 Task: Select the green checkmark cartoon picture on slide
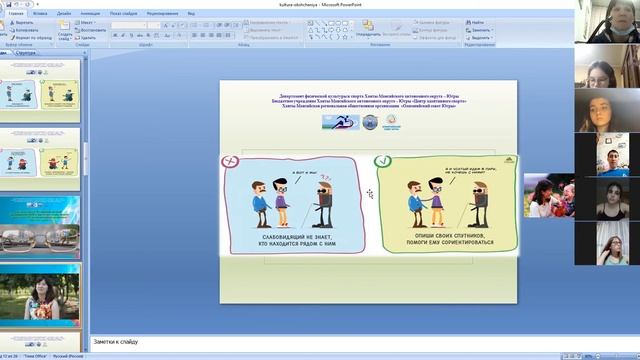tap(447, 204)
